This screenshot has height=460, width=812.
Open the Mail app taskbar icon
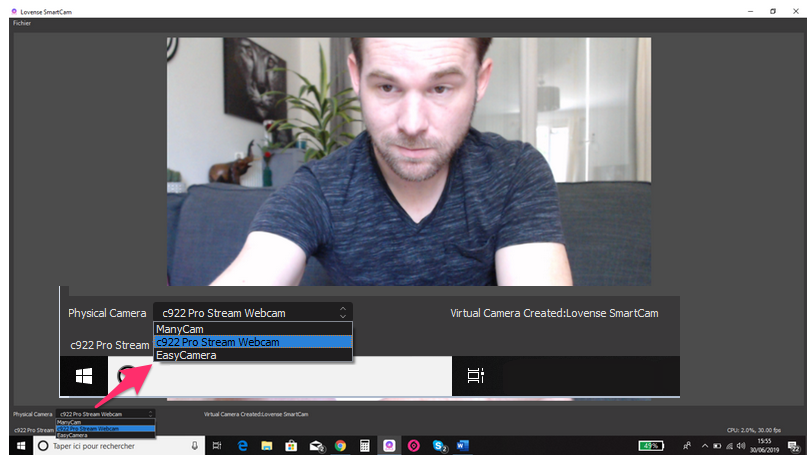point(316,446)
